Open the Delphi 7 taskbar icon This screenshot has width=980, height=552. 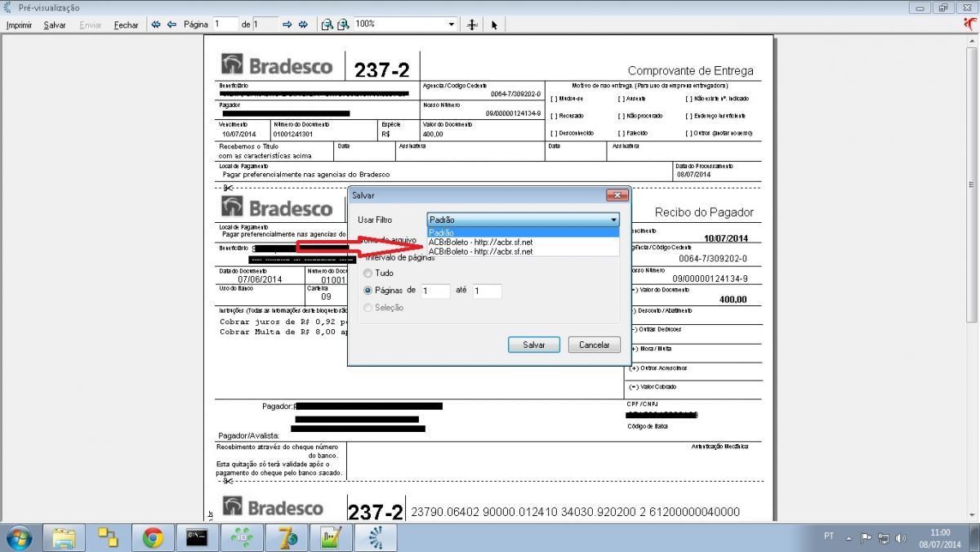[x=287, y=536]
